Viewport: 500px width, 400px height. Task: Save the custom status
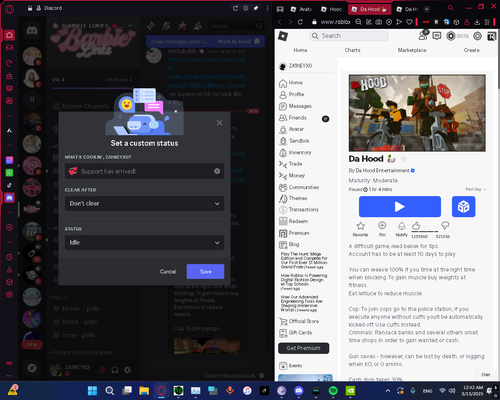coord(205,271)
